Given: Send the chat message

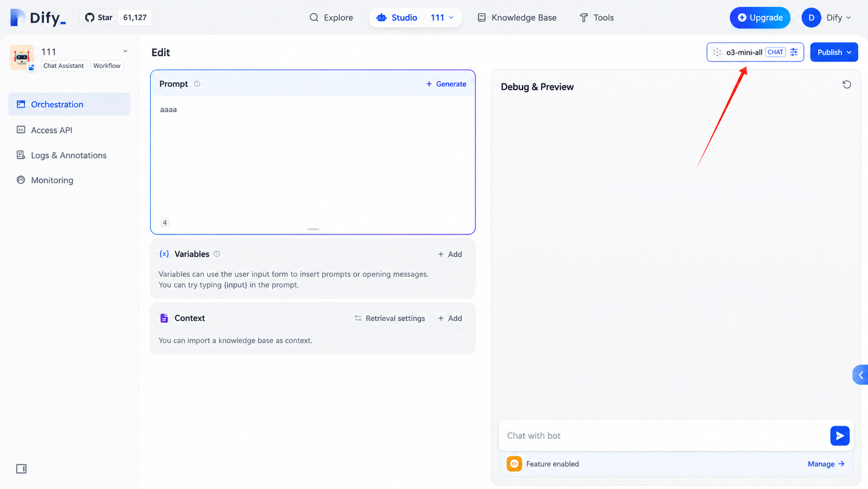Looking at the screenshot, I should pos(839,435).
